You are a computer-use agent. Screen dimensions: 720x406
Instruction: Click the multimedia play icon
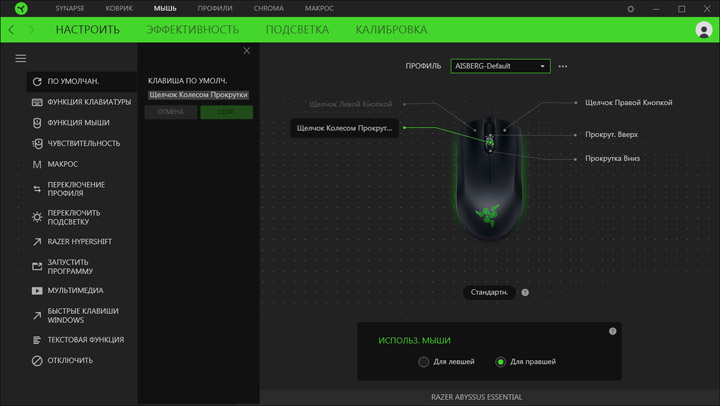click(37, 291)
